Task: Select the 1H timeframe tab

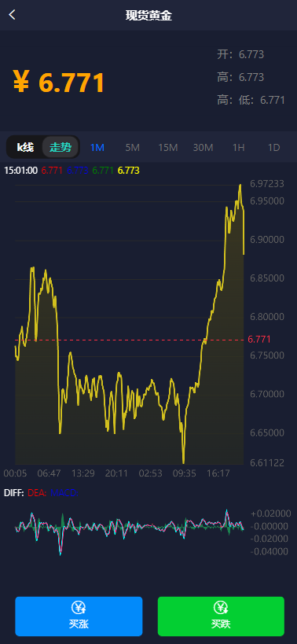Action: point(238,148)
